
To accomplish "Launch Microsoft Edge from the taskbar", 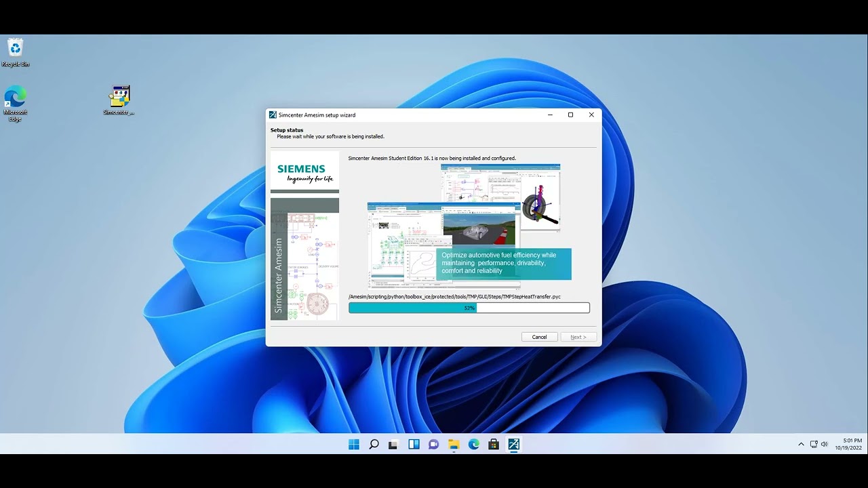I will (473, 445).
